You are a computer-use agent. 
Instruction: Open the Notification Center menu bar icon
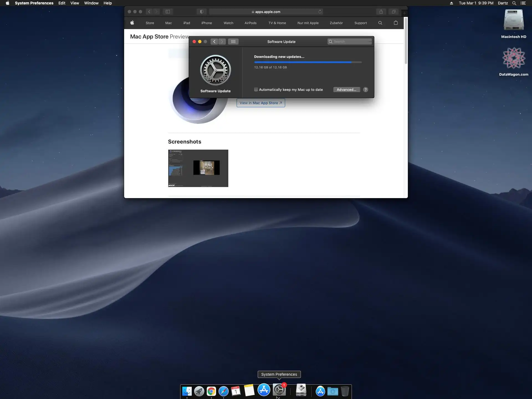click(523, 3)
